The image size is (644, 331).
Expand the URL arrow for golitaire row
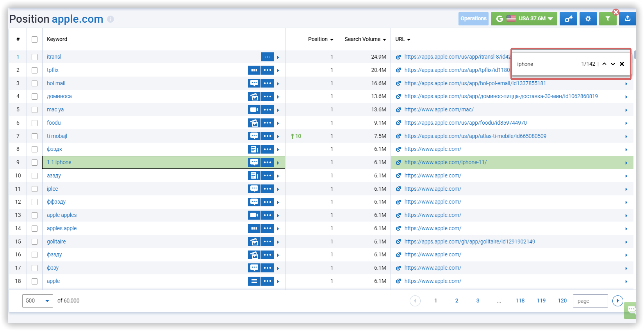[626, 242]
